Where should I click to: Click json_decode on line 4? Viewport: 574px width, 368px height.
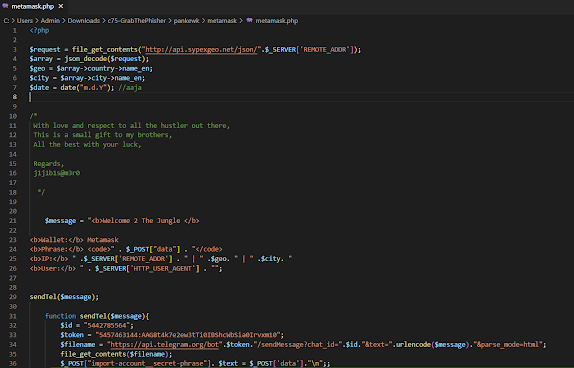pos(86,59)
